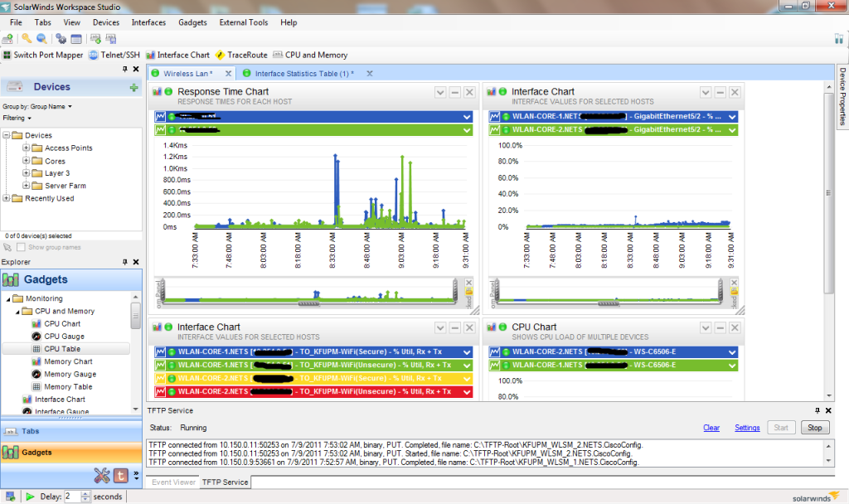This screenshot has width=849, height=504.
Task: Close the top Interface Chart gadget
Action: pos(735,93)
